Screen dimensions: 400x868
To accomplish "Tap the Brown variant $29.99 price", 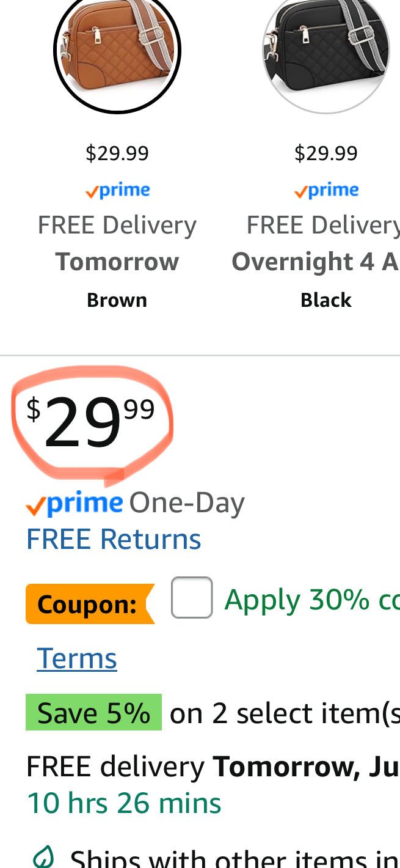I will (x=117, y=153).
